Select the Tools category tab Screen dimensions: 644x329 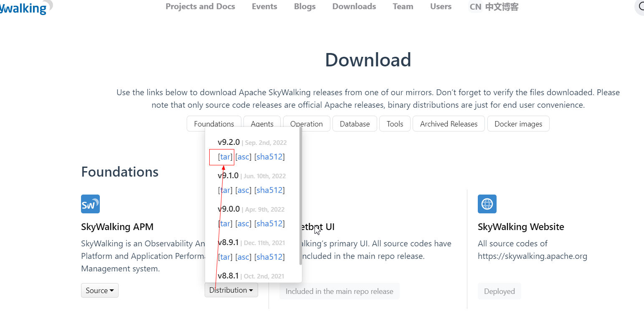click(x=395, y=124)
